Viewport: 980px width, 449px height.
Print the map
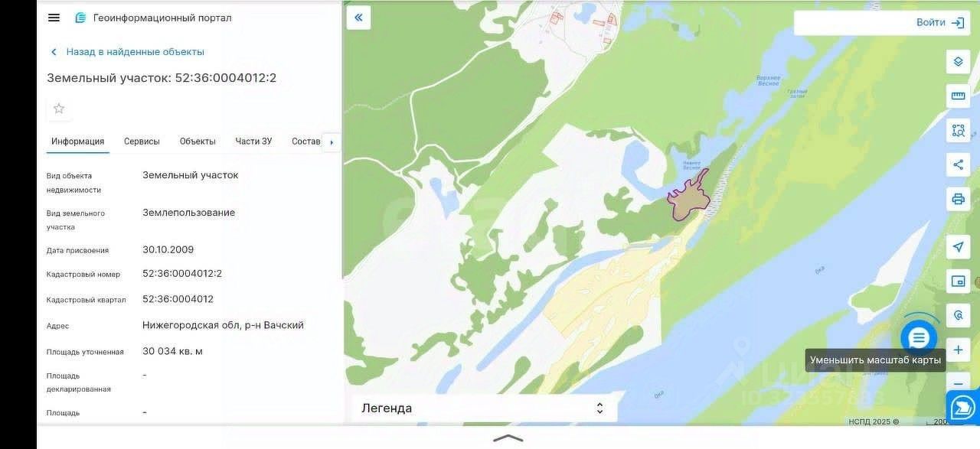(x=958, y=199)
